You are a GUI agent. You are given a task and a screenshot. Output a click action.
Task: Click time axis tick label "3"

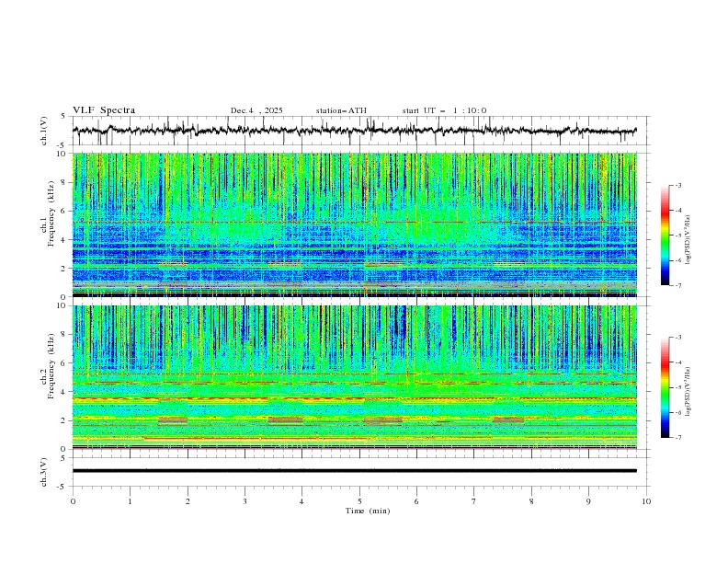(x=245, y=501)
